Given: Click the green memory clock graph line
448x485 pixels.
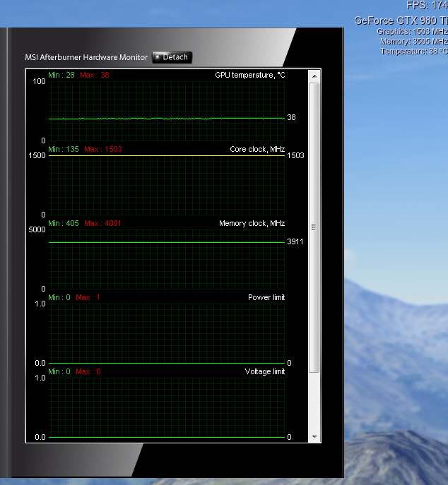Looking at the screenshot, I should click(x=167, y=243).
